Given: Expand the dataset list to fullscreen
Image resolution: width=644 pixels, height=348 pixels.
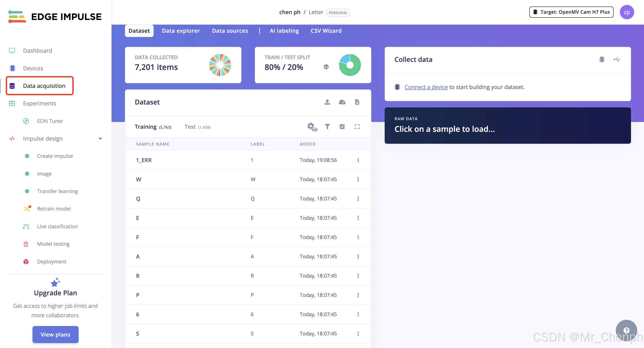Looking at the screenshot, I should point(357,127).
